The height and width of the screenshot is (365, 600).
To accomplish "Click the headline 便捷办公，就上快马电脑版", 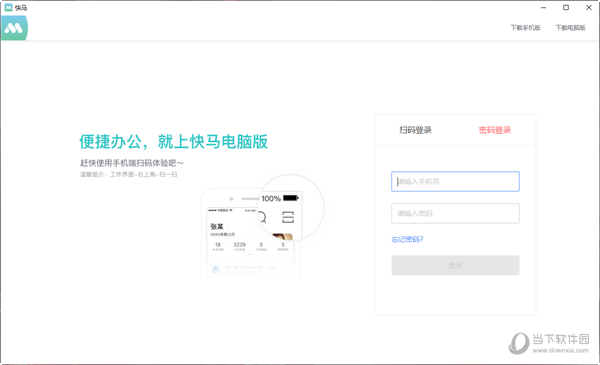I will [x=173, y=142].
